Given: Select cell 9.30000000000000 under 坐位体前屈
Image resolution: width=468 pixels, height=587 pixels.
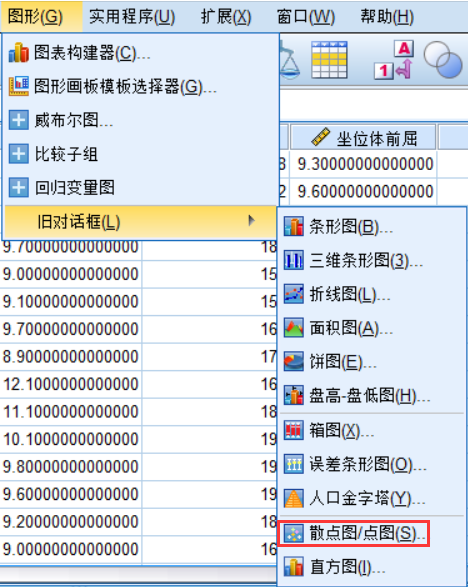Looking at the screenshot, I should click(363, 164).
